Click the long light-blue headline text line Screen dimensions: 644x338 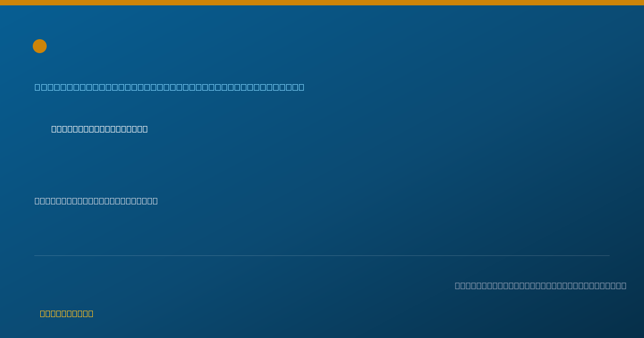point(170,87)
